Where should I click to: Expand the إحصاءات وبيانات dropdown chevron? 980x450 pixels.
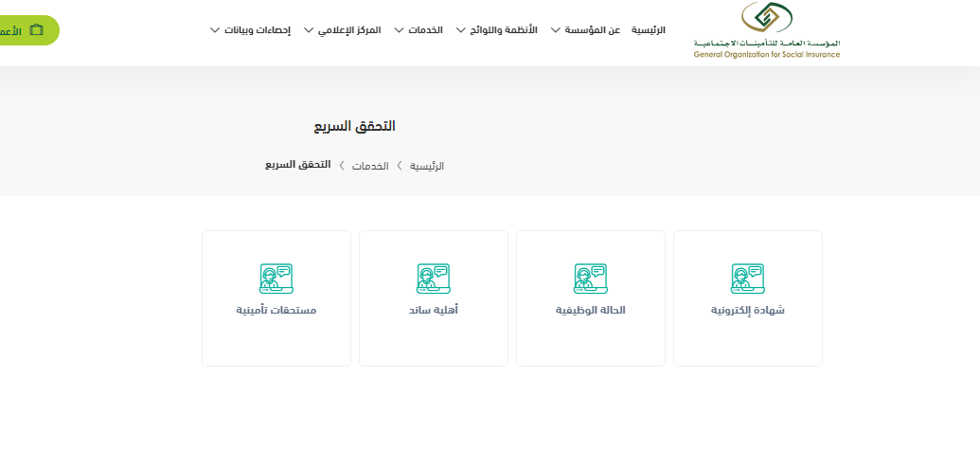(215, 30)
